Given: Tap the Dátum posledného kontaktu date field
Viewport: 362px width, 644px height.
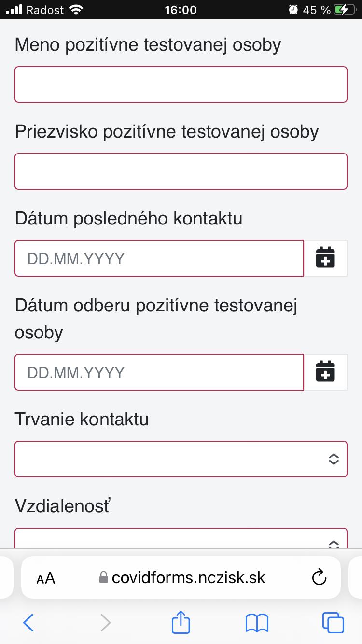Looking at the screenshot, I should click(x=159, y=258).
